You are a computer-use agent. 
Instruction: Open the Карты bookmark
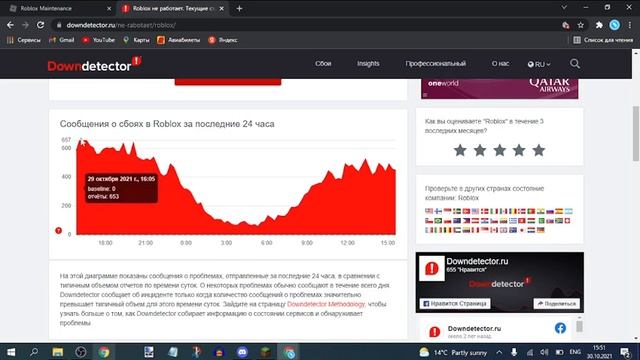(136, 40)
